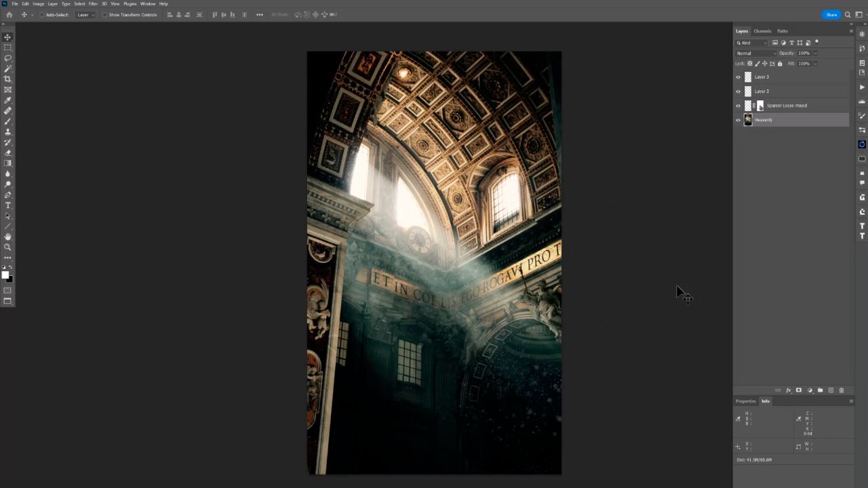The height and width of the screenshot is (488, 868).
Task: Create a new layer
Action: [x=831, y=390]
